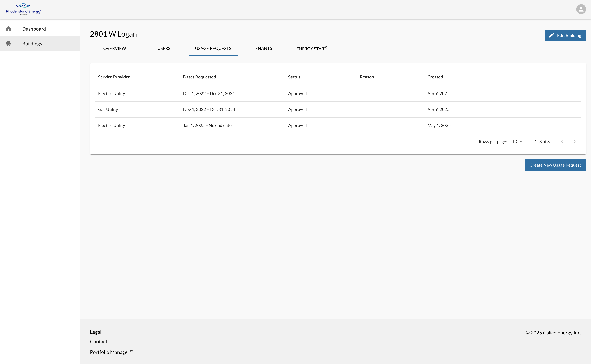
Task: Click the pencil icon on Edit Building
Action: [x=551, y=35]
